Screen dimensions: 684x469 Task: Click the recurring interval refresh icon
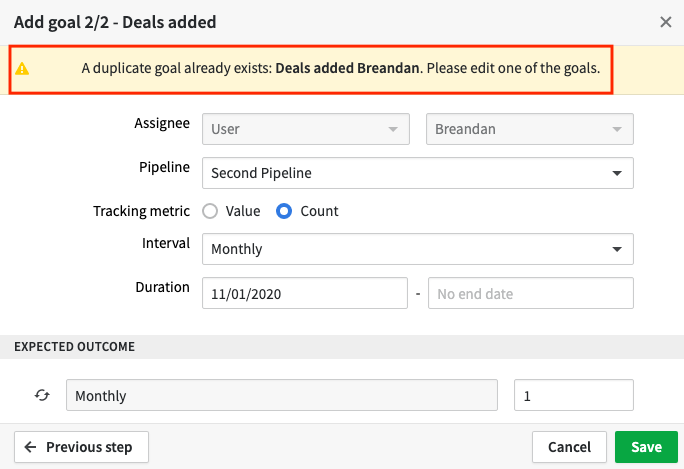[x=42, y=395]
